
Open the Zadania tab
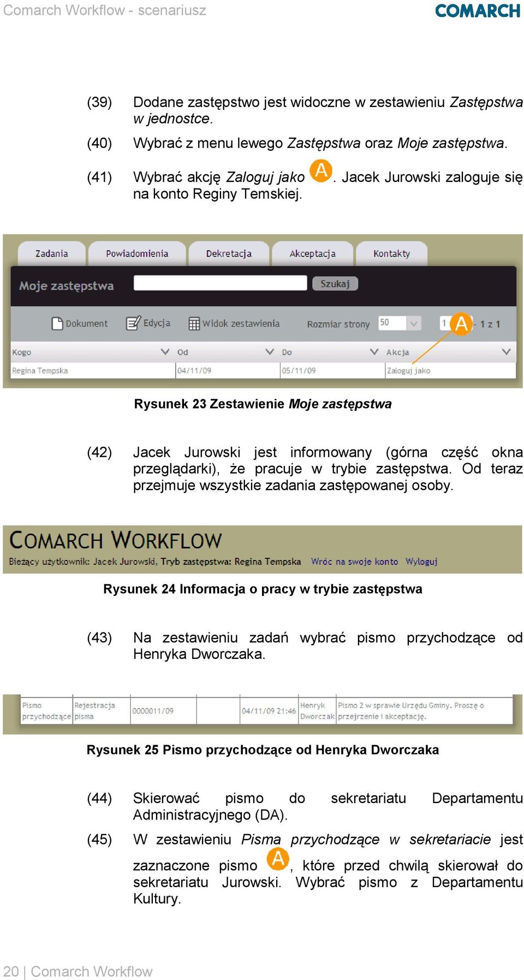tap(52, 253)
